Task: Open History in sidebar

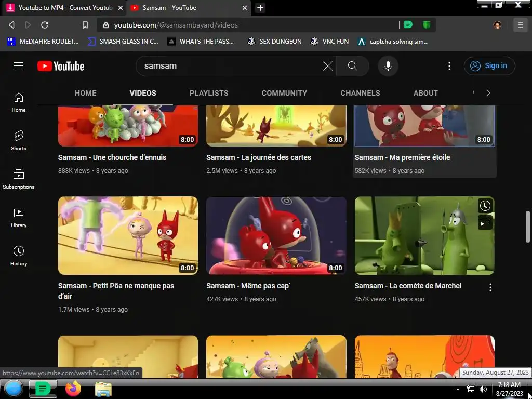Action: point(19,256)
